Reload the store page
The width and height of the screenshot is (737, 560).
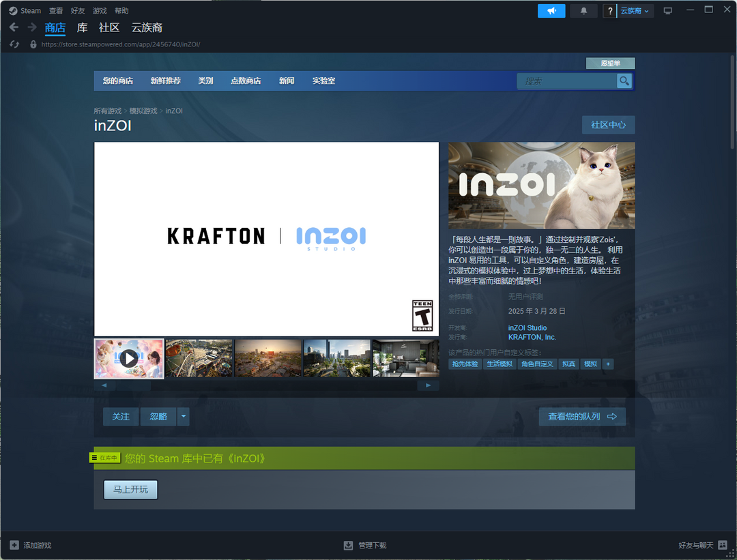click(x=14, y=44)
